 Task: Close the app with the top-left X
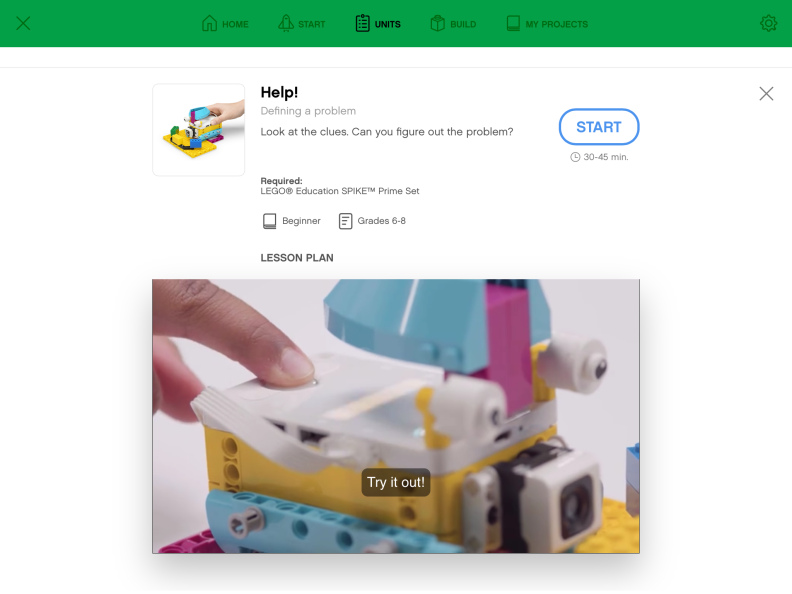(x=23, y=23)
